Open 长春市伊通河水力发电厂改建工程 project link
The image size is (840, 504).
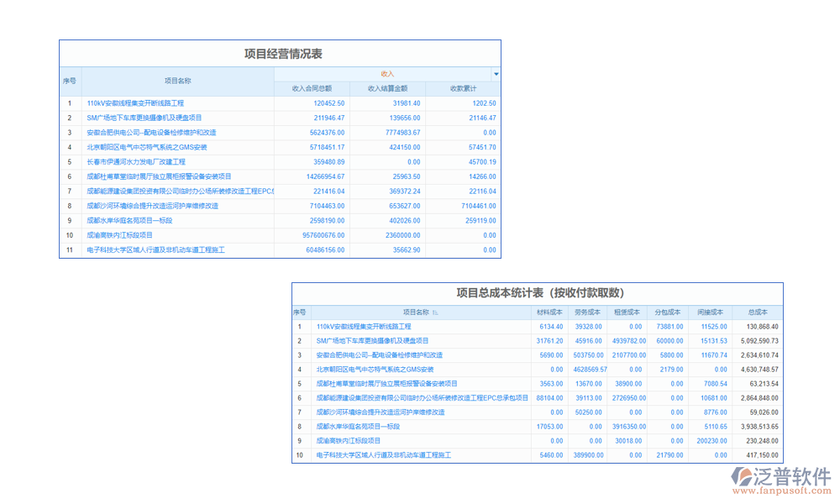click(x=136, y=161)
